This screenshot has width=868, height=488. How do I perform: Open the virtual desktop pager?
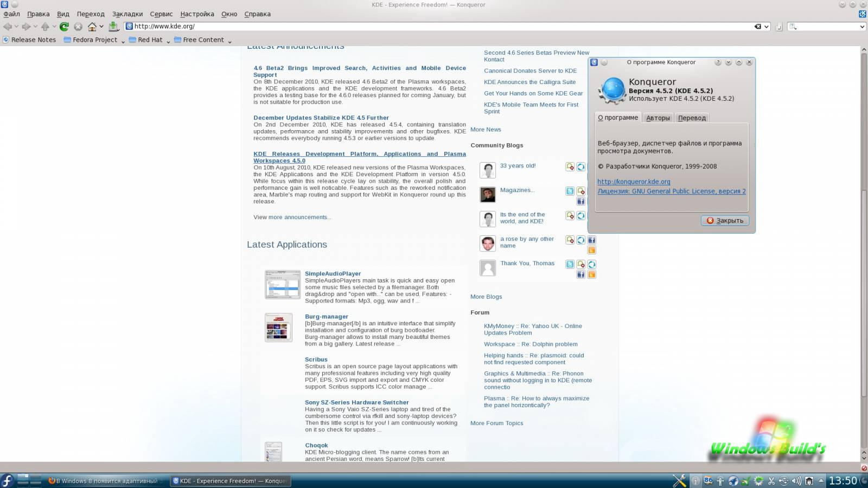pos(29,480)
